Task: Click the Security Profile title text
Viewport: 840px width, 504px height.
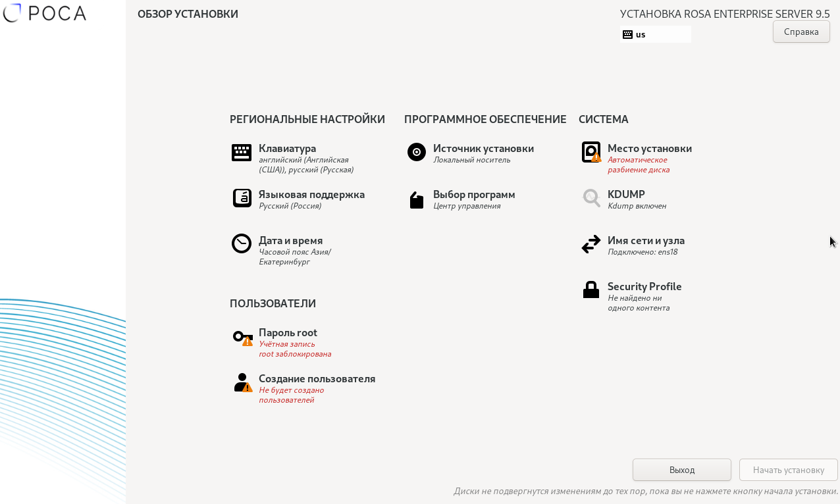Action: tap(644, 287)
